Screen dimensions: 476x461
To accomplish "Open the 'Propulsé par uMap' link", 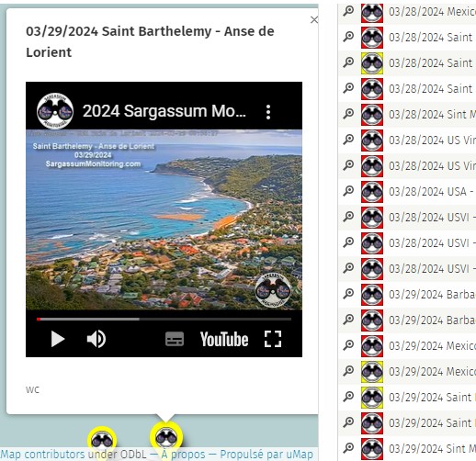I will point(266,455).
